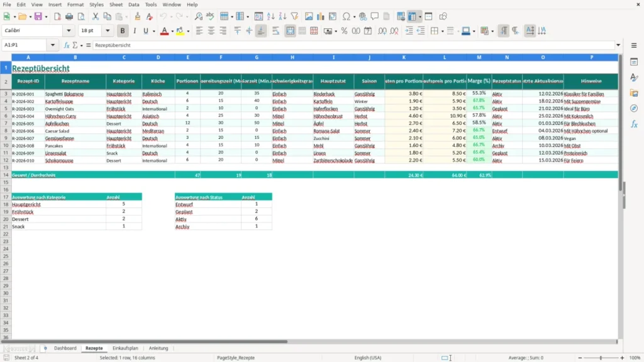
Task: Open the Data menu
Action: pos(133,4)
